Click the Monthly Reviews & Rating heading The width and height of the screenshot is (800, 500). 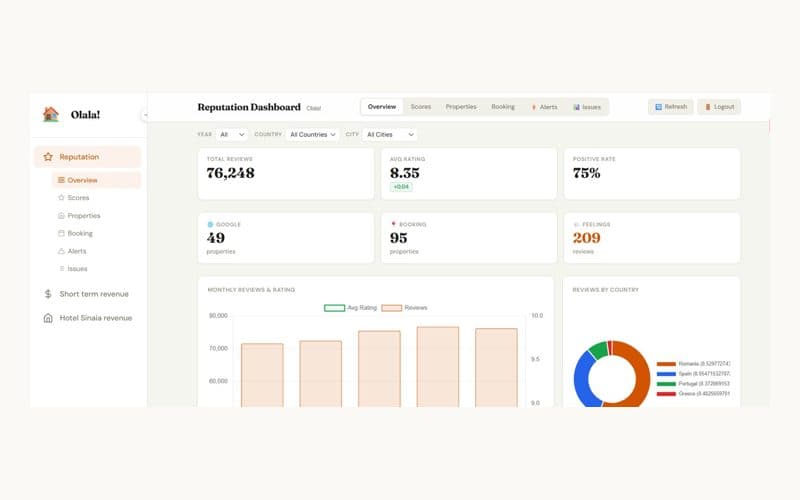[x=251, y=290]
